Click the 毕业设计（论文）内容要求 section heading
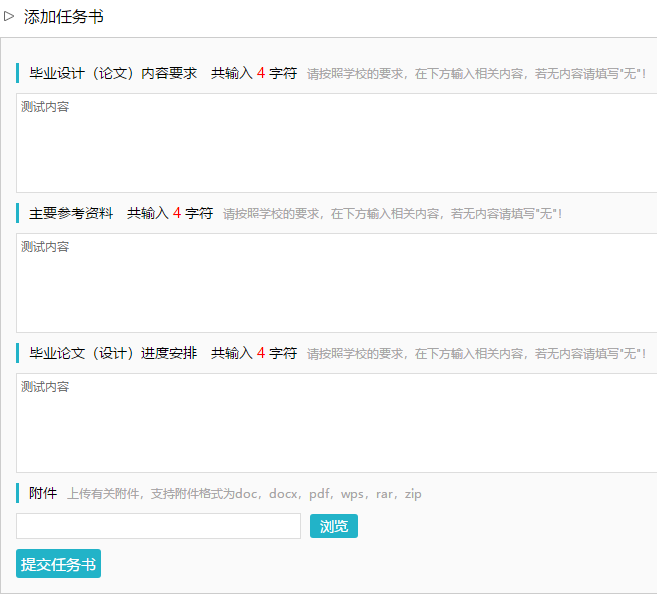 coord(113,73)
